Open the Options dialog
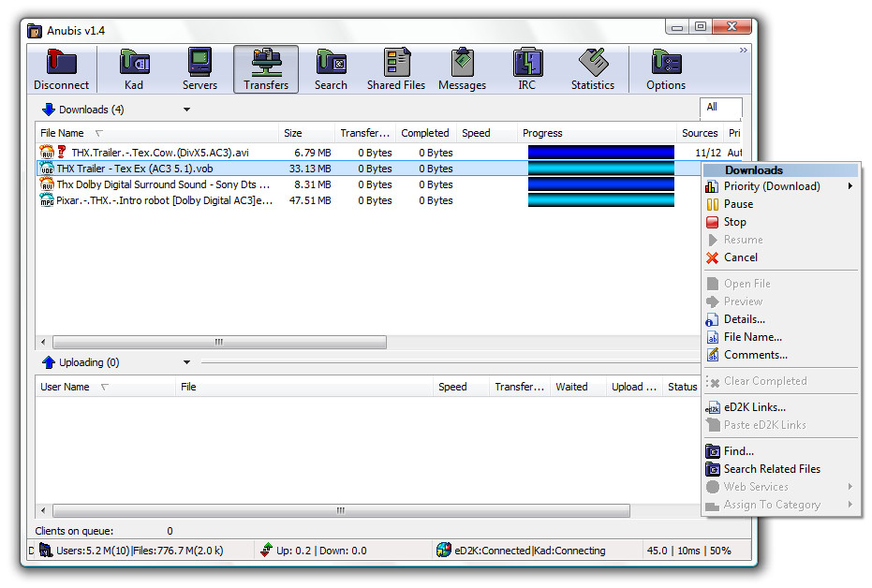This screenshot has height=588, width=872. pyautogui.click(x=666, y=69)
